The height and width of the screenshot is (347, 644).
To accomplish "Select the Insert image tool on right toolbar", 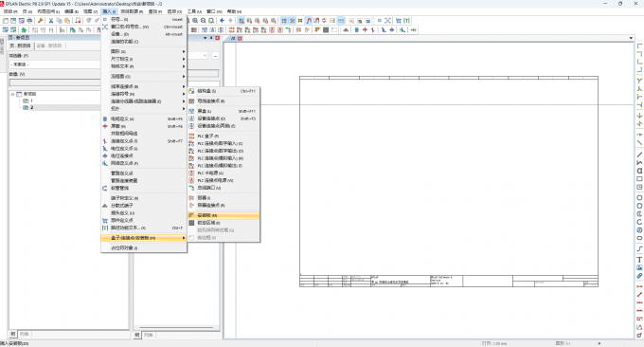I will (639, 267).
